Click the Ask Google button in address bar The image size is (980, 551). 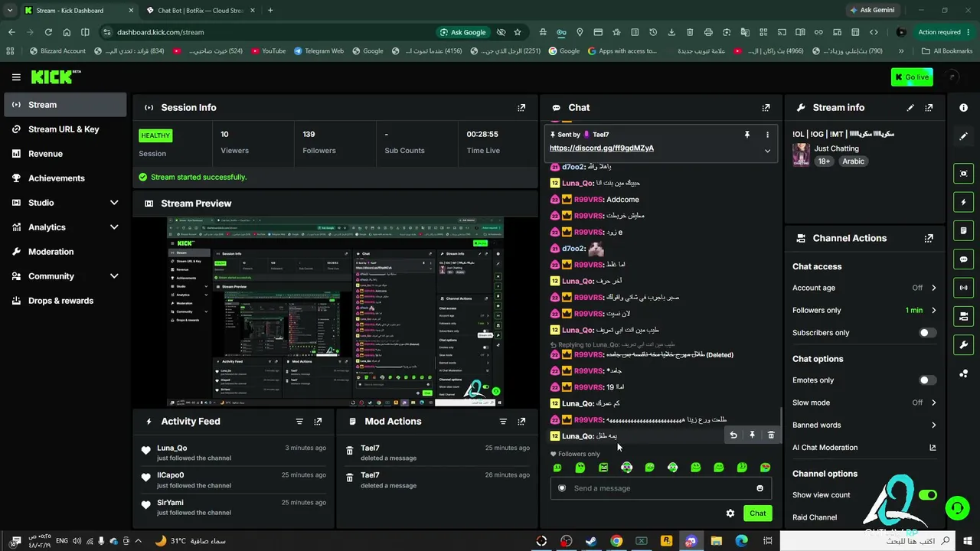pyautogui.click(x=463, y=32)
